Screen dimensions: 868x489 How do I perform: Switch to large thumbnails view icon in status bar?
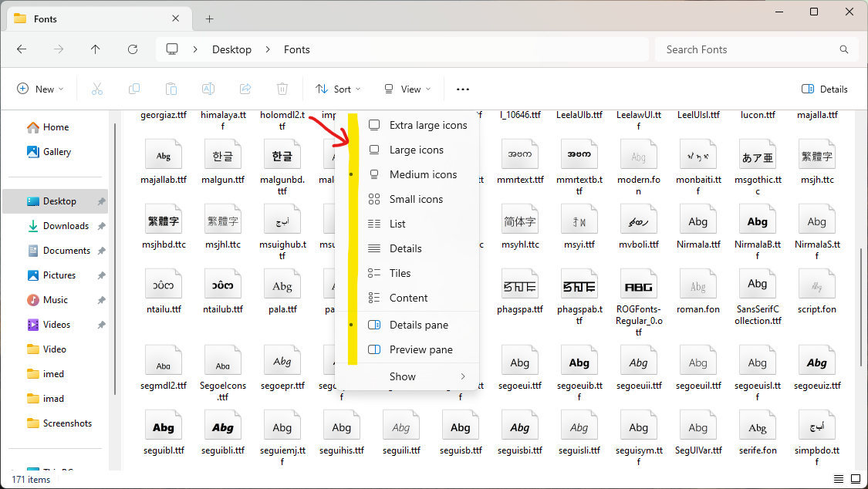point(855,479)
